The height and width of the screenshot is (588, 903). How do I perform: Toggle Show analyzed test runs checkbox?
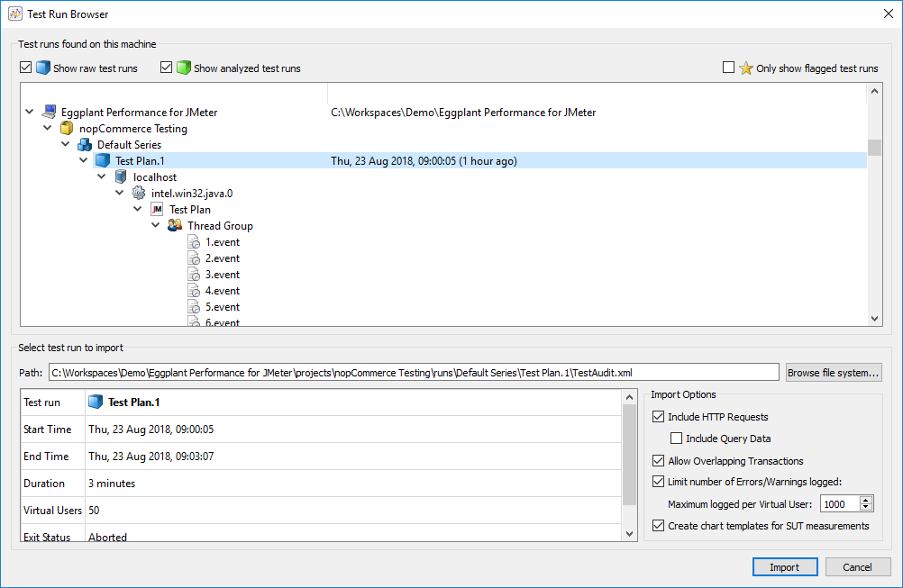point(166,68)
